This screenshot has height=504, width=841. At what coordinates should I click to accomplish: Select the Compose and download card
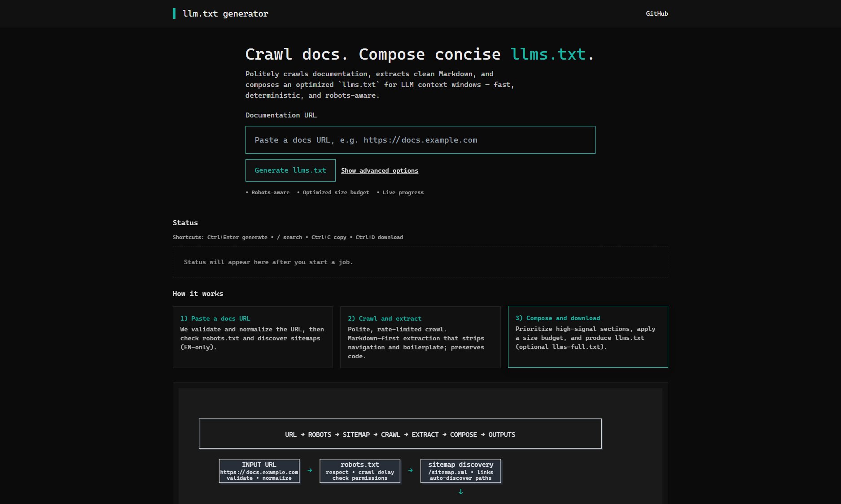588,337
